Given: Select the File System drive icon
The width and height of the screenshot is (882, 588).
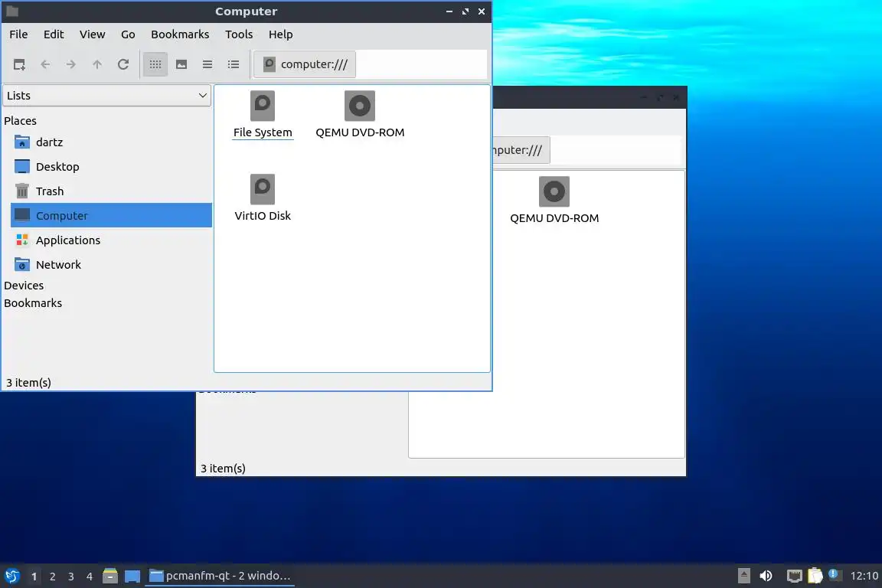Looking at the screenshot, I should coord(263,115).
